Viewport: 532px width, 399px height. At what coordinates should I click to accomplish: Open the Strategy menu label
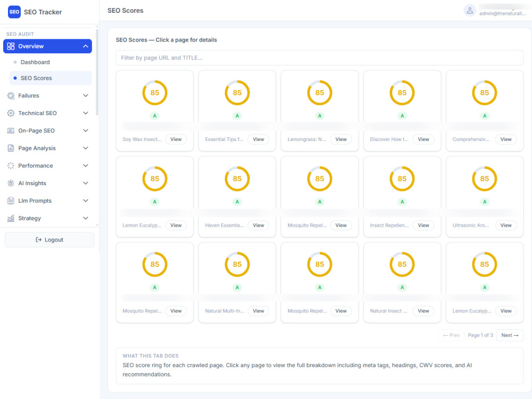click(29, 218)
